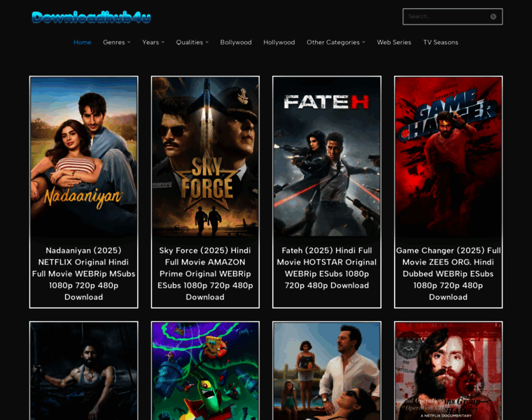Open the shirtless man dark poster thumbnail
Screen dimensions: 532x420
pos(84,371)
